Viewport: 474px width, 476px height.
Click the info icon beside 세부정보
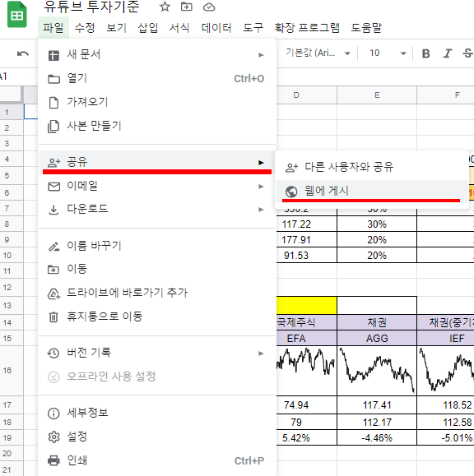click(53, 414)
